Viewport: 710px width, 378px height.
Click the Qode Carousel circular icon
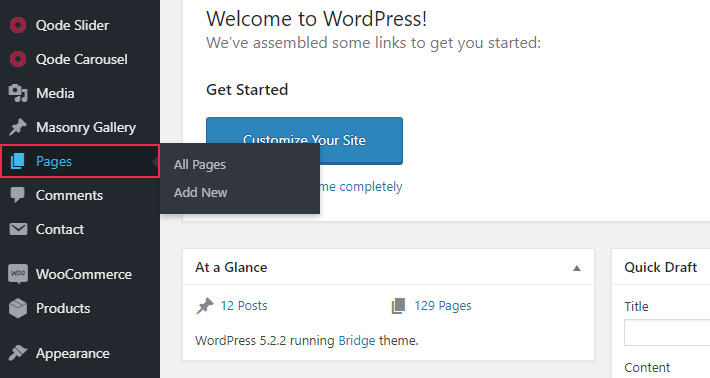[18, 59]
